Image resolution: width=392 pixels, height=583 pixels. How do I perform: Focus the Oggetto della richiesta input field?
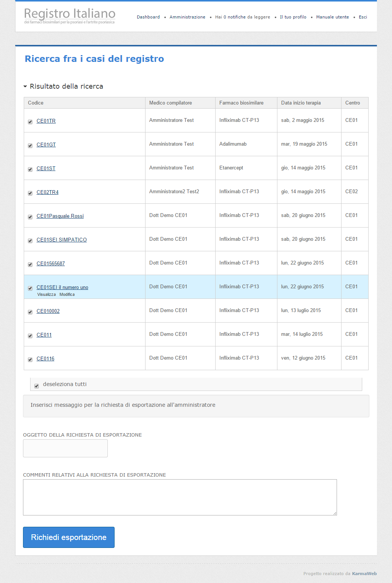[65, 448]
